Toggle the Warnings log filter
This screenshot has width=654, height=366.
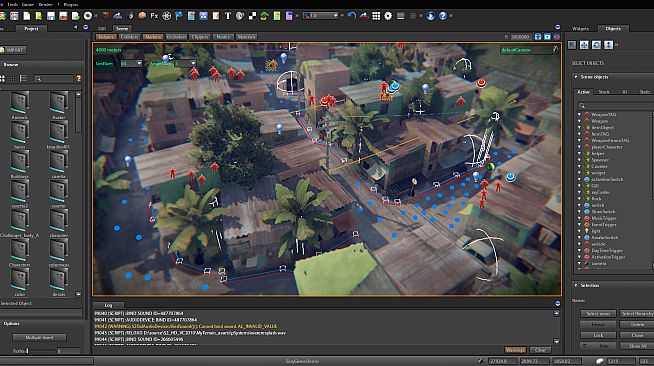click(x=515, y=350)
